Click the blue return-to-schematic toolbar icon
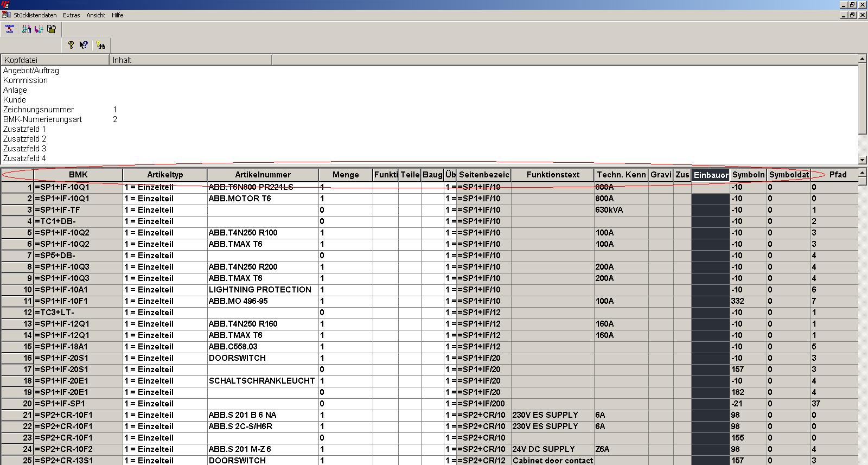Screen dimensions: 868x465 (10, 29)
